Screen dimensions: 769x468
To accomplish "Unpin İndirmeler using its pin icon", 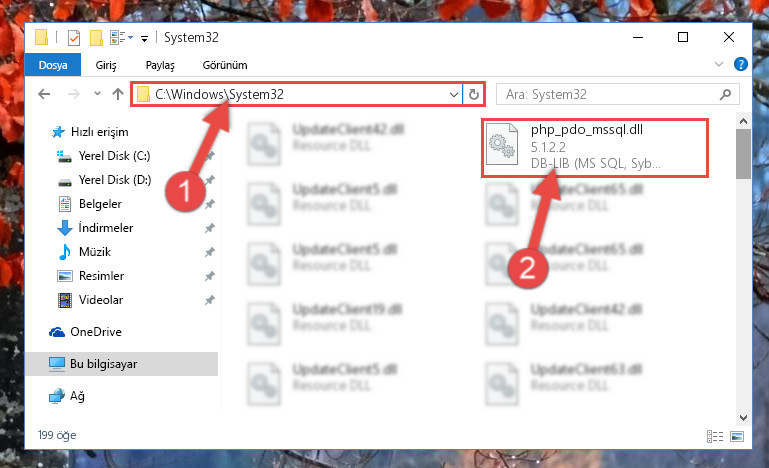I will click(209, 228).
